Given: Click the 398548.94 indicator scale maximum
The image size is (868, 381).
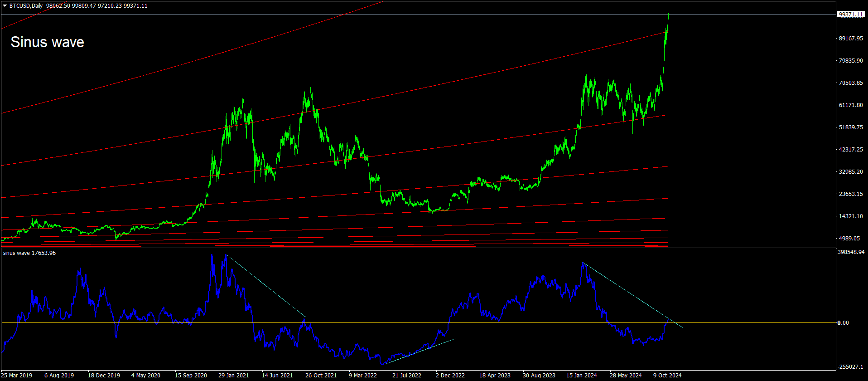Looking at the screenshot, I should 852,252.
